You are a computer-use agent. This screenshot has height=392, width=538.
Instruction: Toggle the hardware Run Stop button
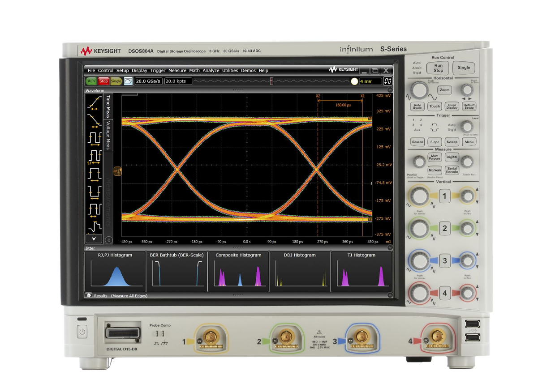(x=438, y=68)
